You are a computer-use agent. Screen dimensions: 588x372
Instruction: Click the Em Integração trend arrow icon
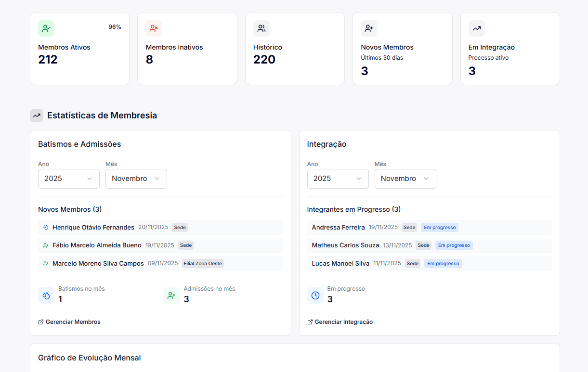(476, 28)
